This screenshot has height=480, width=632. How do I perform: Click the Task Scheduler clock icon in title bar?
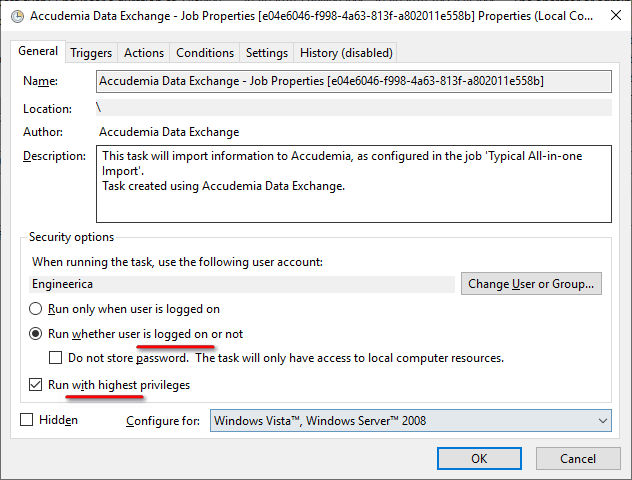click(17, 16)
